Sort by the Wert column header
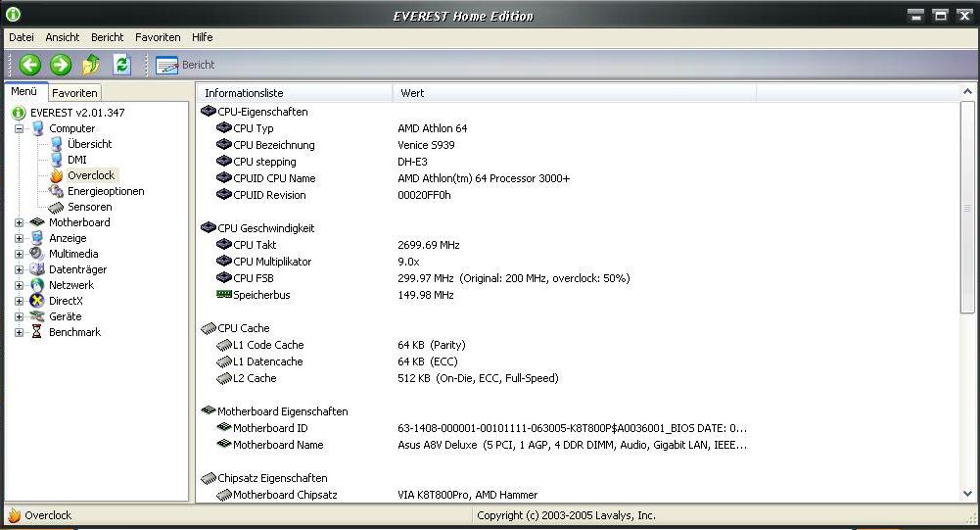This screenshot has width=980, height=530. pos(574,93)
